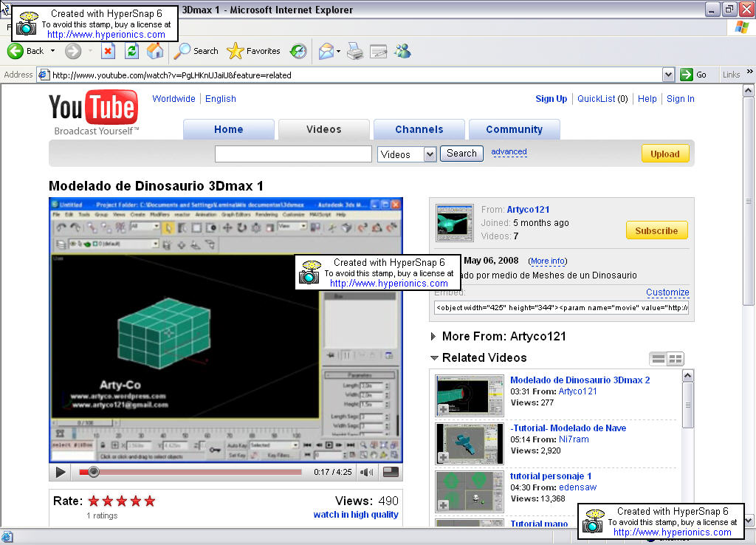Open the Favorites star in the toolbar

[254, 51]
